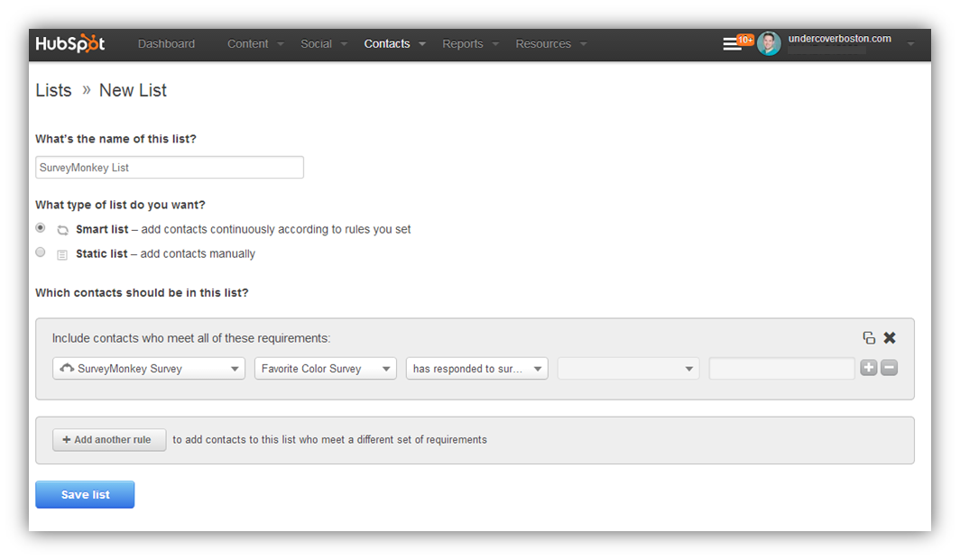This screenshot has height=560, width=960.
Task: Add a requirement with plus icon
Action: coord(868,368)
